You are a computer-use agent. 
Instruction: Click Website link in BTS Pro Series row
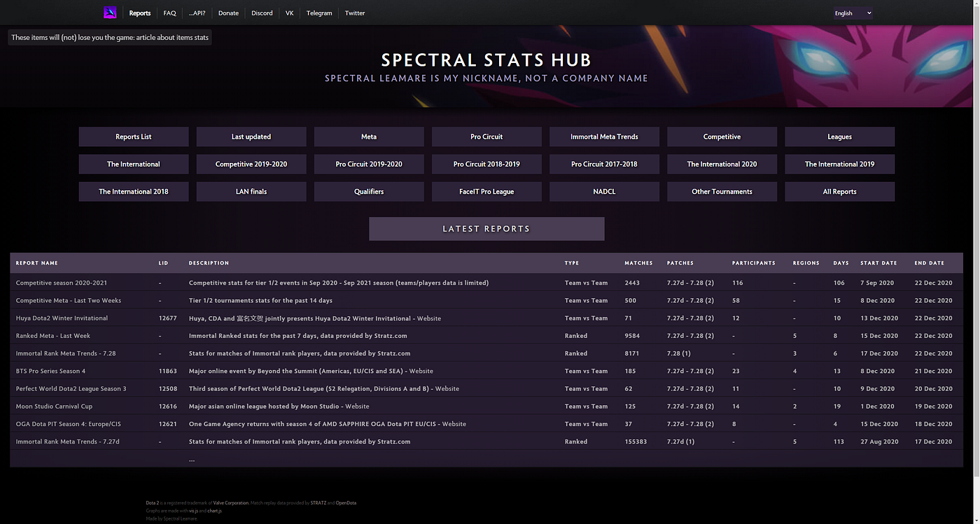[x=421, y=371]
